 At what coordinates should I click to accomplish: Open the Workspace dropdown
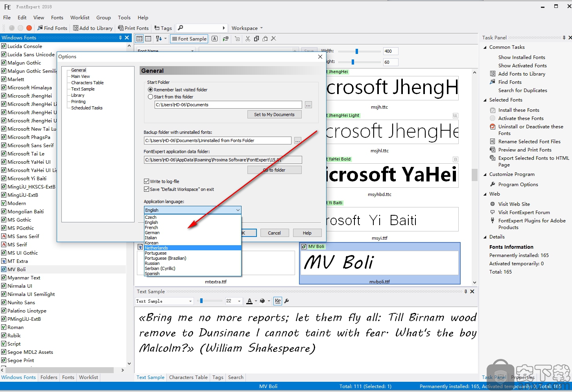pos(247,28)
